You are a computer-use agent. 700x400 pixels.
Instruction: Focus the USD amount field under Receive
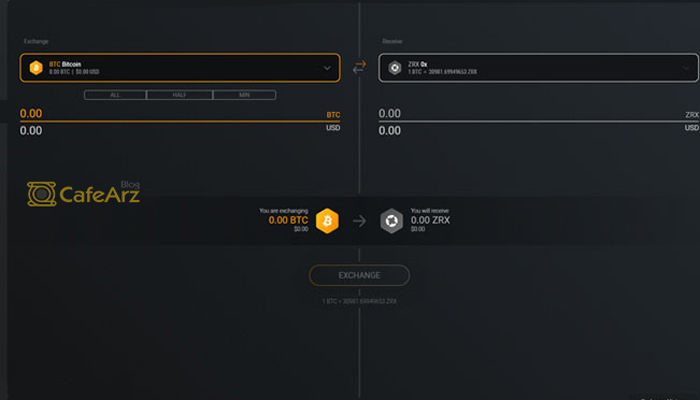[530, 130]
